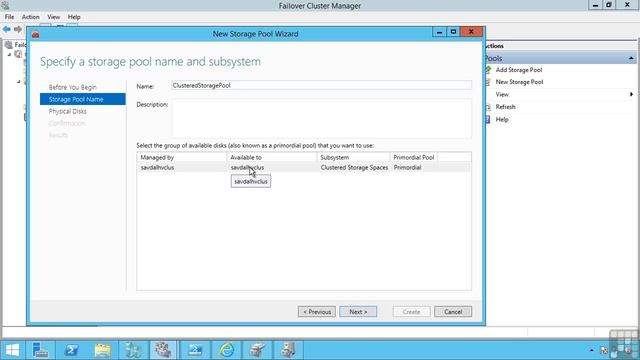Open File Explorer from the taskbar
Image resolution: width=640 pixels, height=360 pixels.
(102, 350)
